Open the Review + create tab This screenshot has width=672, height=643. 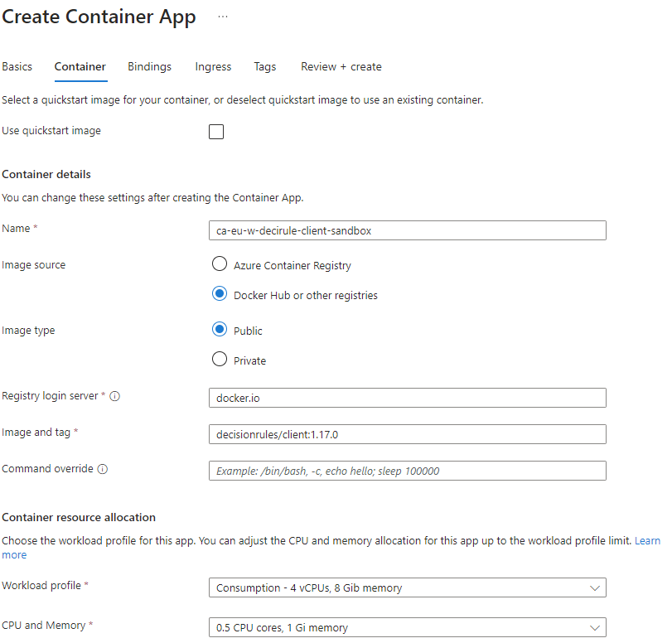341,67
